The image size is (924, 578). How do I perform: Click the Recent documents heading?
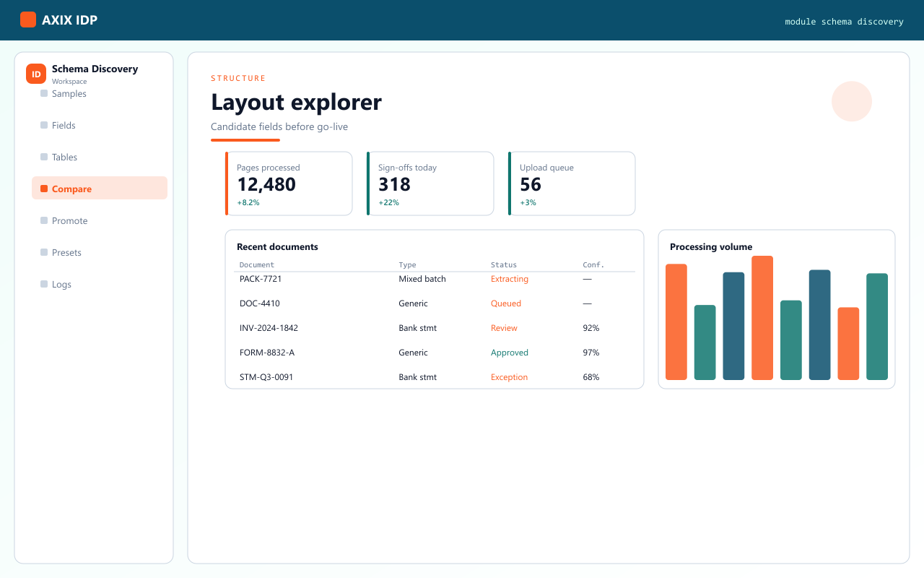click(x=277, y=247)
